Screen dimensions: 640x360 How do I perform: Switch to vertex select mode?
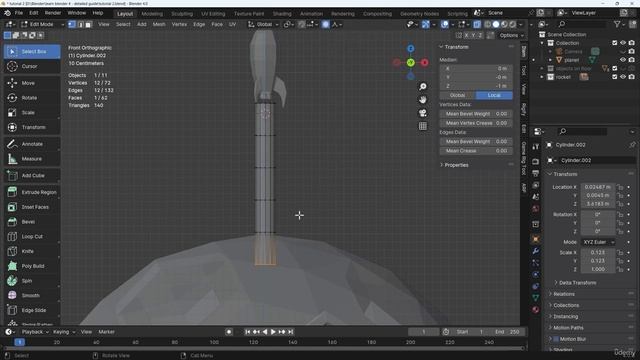pyautogui.click(x=72, y=24)
